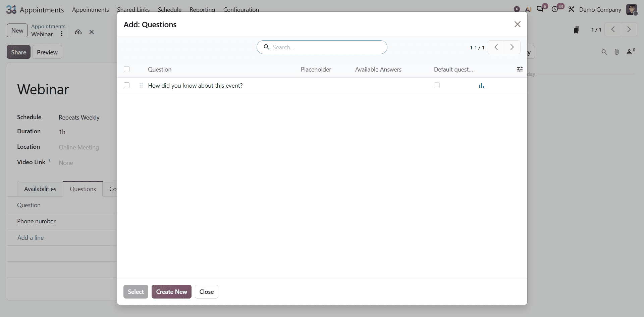Go to next record in form pager

coord(629,30)
